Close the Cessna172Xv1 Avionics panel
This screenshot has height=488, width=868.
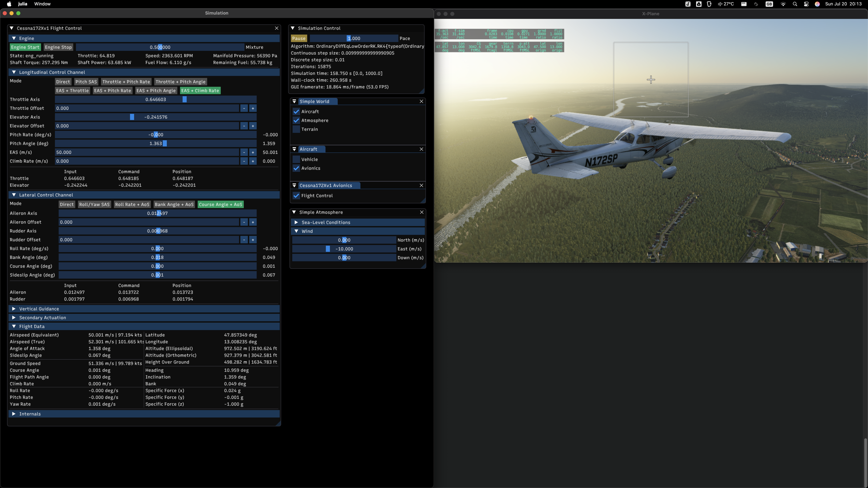coord(421,186)
